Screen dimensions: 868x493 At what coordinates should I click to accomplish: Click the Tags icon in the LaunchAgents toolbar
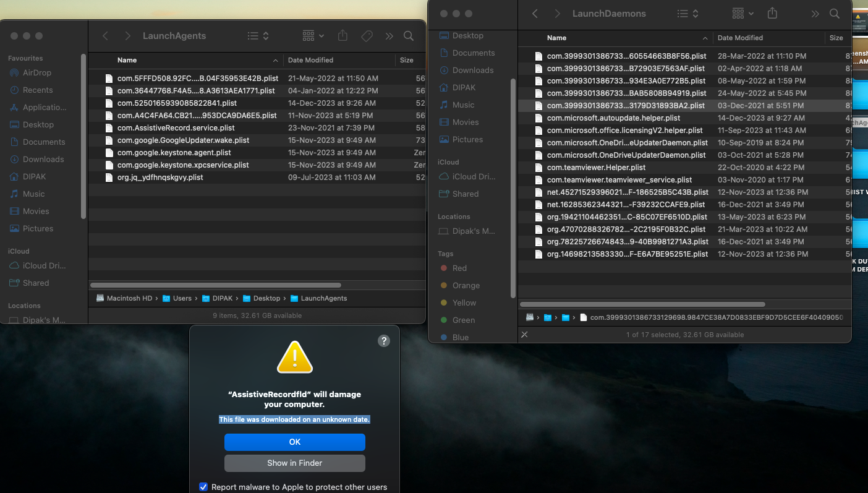(x=367, y=36)
